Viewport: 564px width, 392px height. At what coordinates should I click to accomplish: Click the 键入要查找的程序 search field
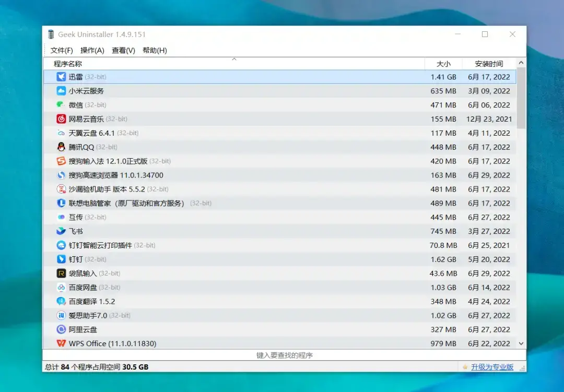pyautogui.click(x=284, y=355)
